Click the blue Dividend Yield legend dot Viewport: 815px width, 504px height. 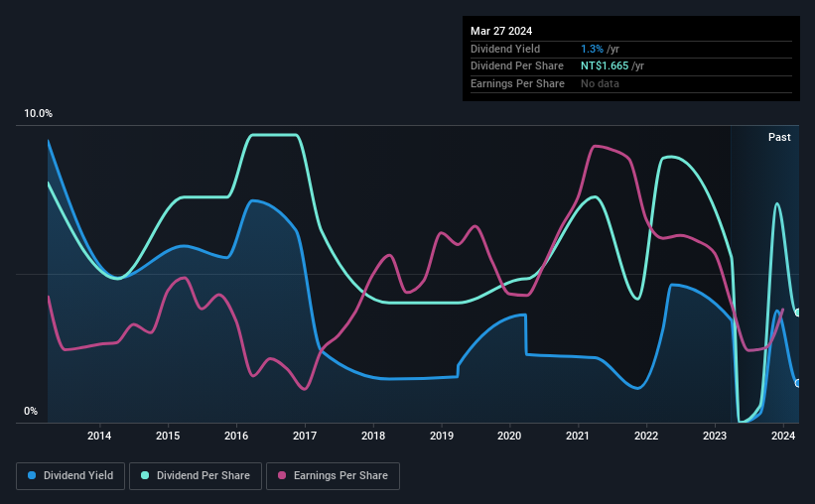[32, 475]
